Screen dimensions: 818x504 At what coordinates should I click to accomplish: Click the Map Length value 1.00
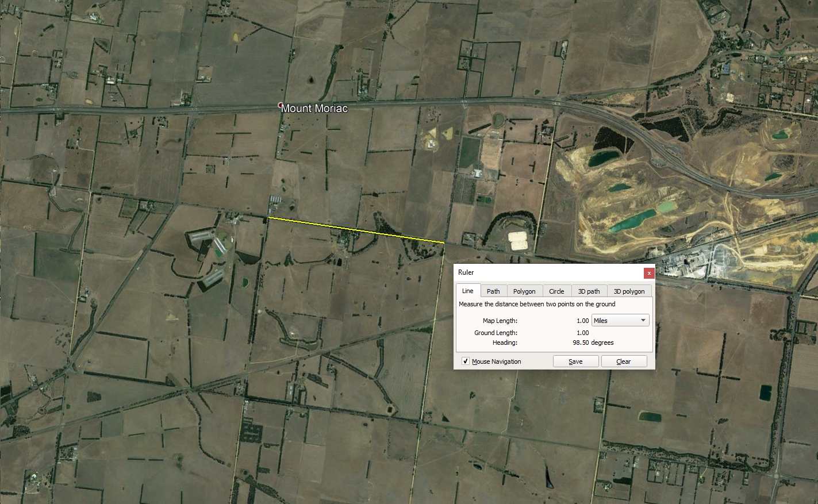[582, 321]
